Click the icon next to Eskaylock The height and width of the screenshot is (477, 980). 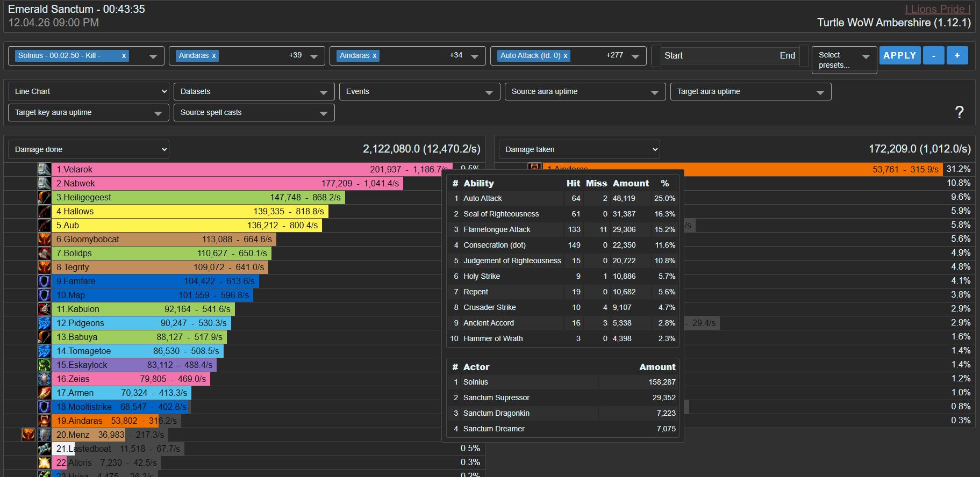click(44, 365)
